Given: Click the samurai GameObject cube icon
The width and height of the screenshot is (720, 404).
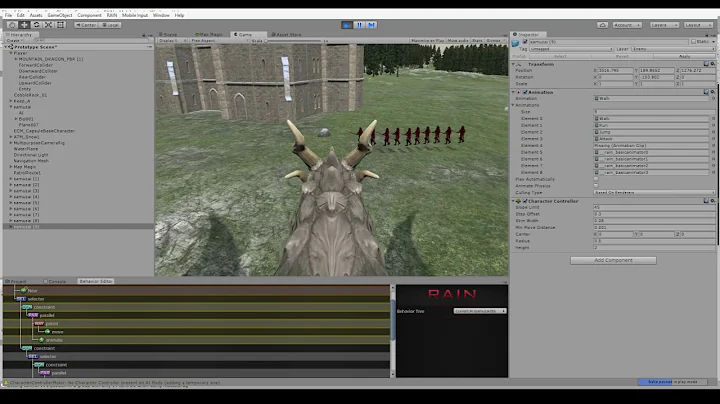Looking at the screenshot, I should tap(516, 43).
